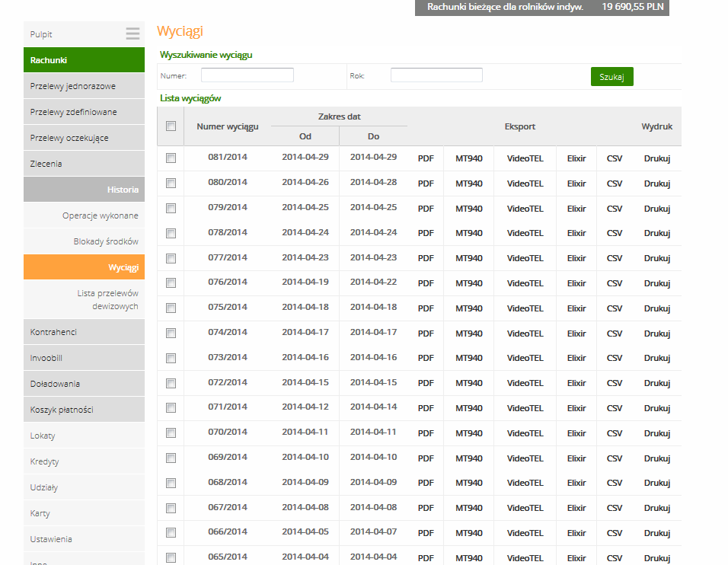Export statement 072/2014 as Elixir
The height and width of the screenshot is (565, 728).
pyautogui.click(x=576, y=383)
